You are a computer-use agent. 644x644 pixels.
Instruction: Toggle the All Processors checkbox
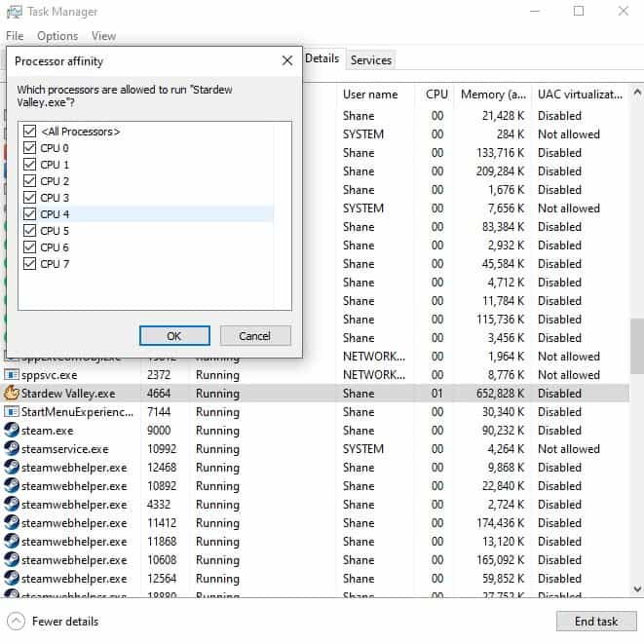coord(29,131)
